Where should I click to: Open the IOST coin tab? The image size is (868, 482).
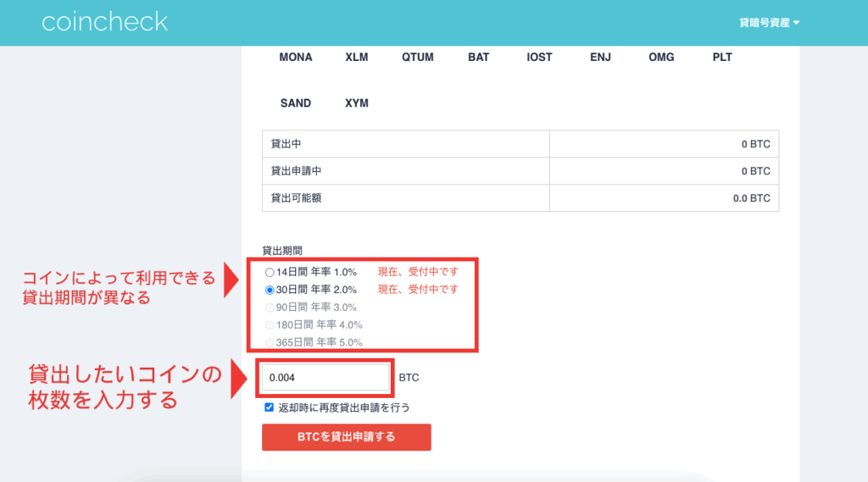[x=539, y=58]
